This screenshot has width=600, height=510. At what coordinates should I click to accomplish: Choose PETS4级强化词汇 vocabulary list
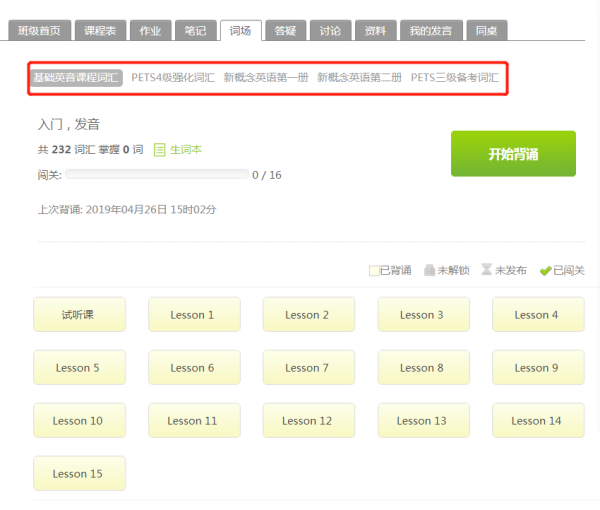click(x=173, y=77)
